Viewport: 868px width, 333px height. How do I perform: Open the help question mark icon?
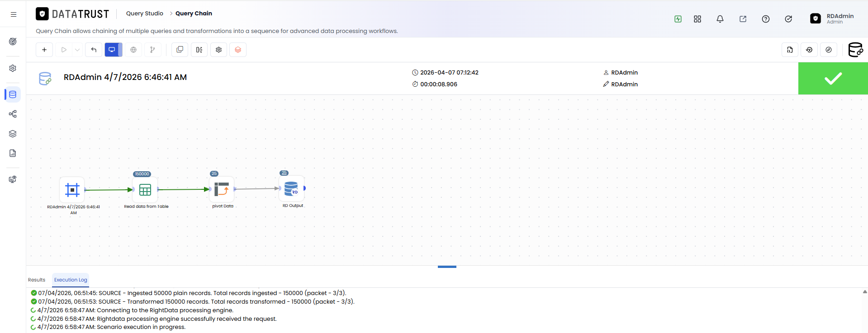click(x=766, y=19)
